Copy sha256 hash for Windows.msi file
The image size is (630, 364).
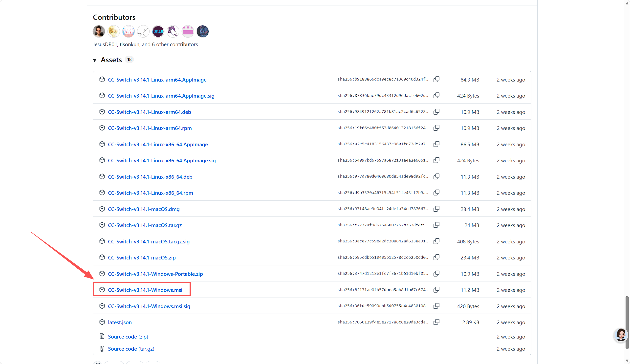point(436,290)
